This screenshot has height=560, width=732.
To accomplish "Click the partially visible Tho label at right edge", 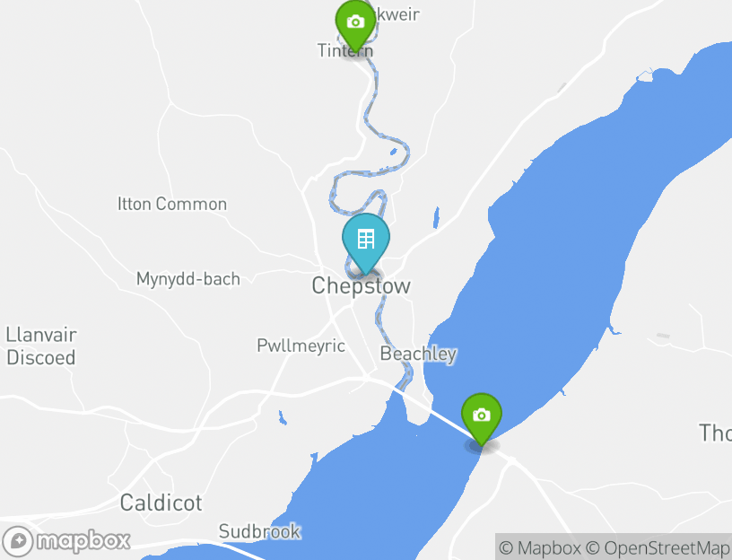I will pos(715,433).
